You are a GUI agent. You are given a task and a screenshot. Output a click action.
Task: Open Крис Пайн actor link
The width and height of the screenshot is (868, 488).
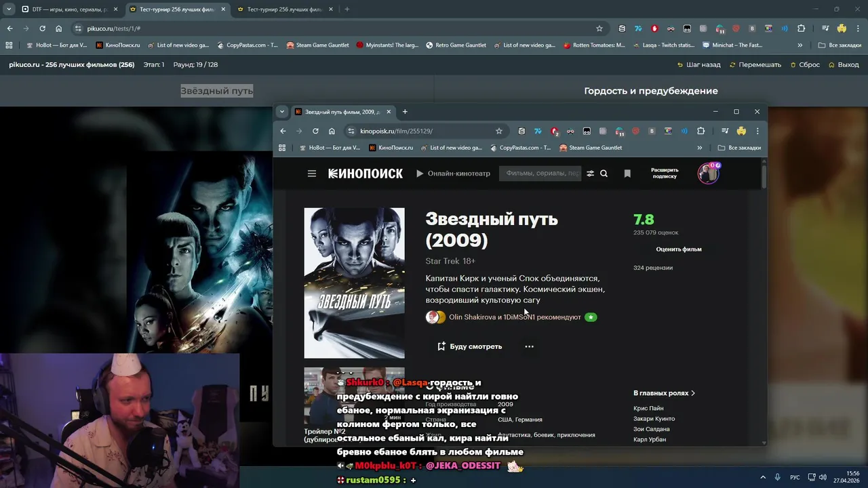click(648, 408)
